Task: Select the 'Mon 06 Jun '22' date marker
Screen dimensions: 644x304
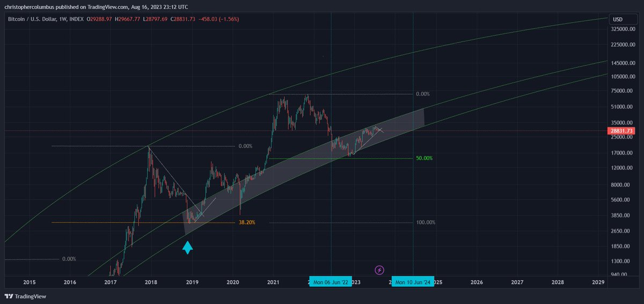Action: [331, 282]
